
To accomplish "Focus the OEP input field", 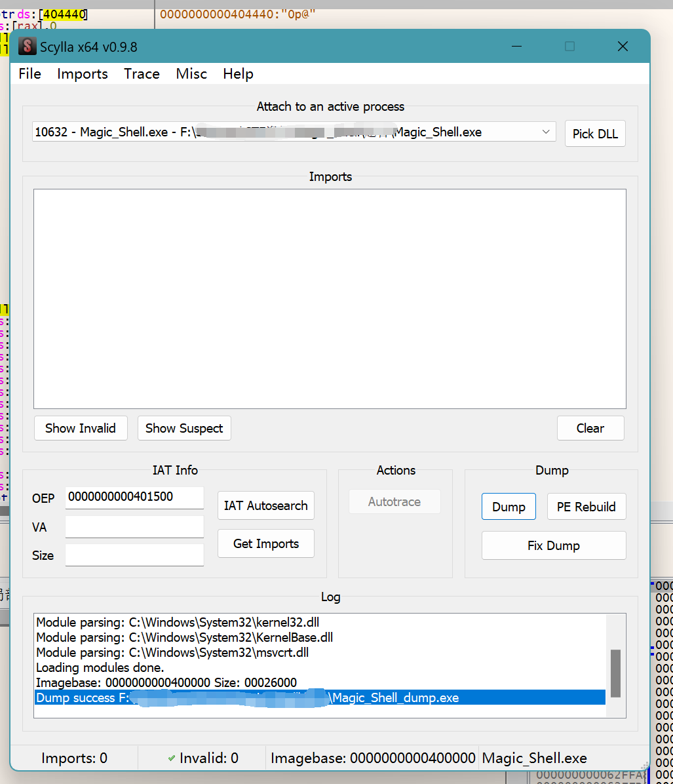I will 134,497.
